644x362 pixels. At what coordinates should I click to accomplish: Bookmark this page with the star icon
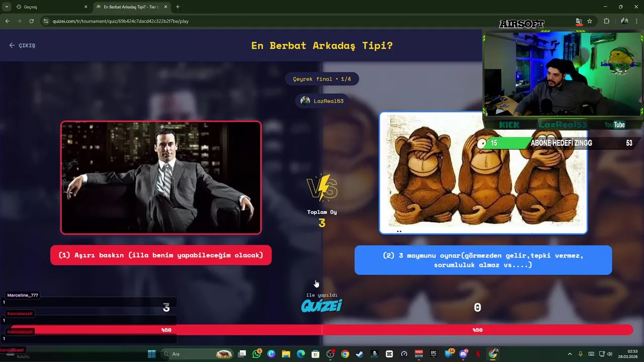[590, 21]
